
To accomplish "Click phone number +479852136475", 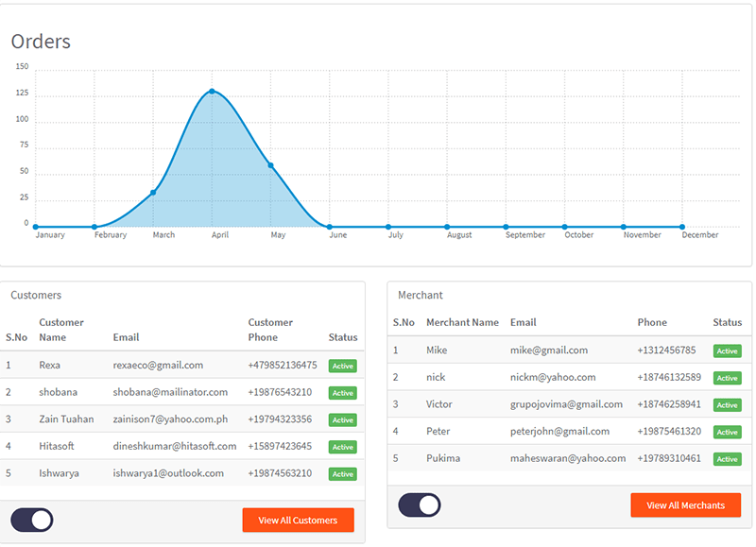I will [x=283, y=366].
